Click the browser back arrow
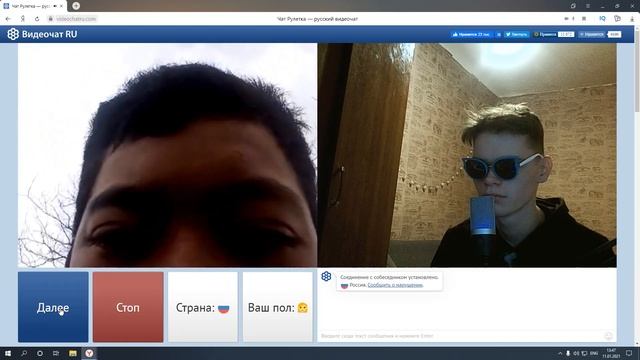This screenshot has height=360, width=640. point(8,19)
